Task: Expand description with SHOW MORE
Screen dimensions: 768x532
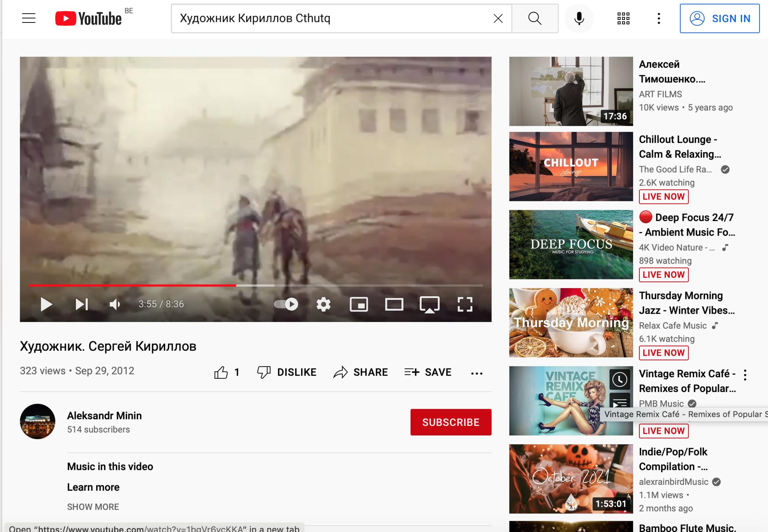Action: [93, 507]
